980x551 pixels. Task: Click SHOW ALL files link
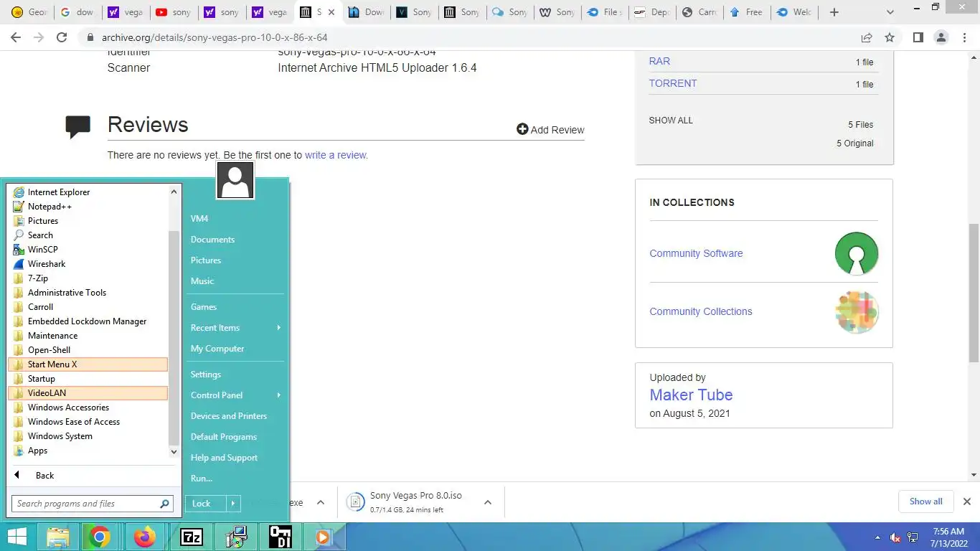(671, 121)
